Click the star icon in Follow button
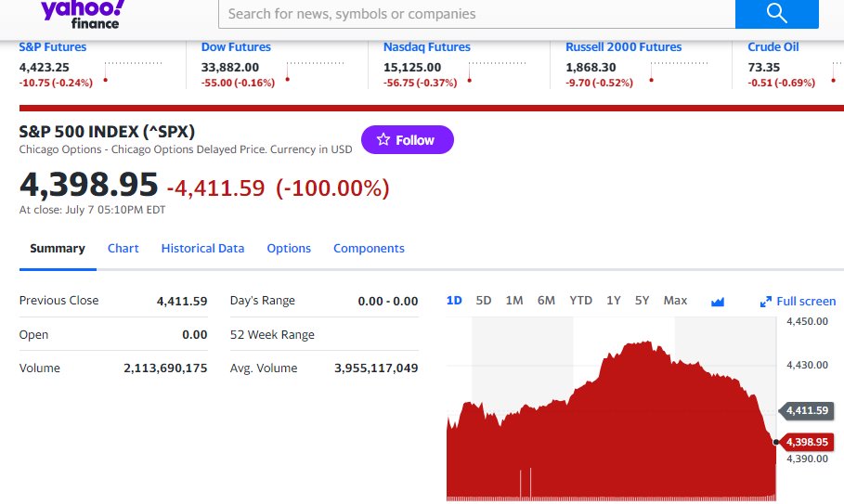This screenshot has width=844, height=504. pyautogui.click(x=383, y=140)
